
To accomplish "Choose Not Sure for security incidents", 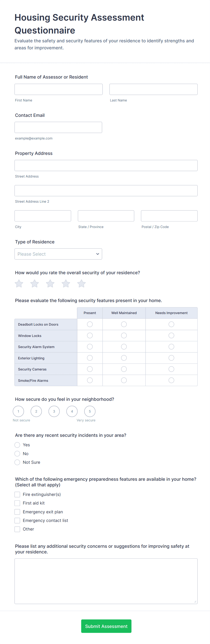I will (17, 462).
